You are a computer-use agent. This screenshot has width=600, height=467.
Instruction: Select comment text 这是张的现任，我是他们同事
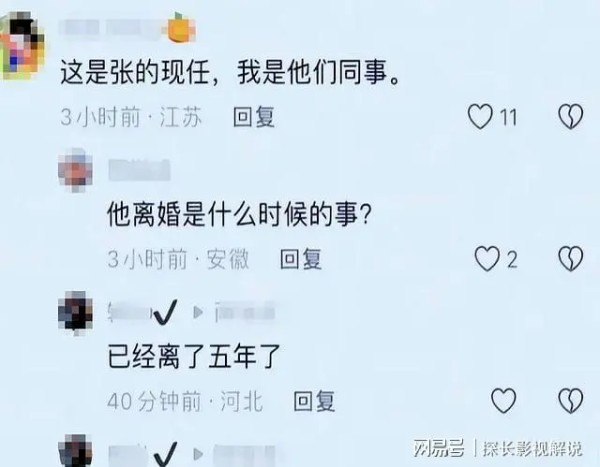coord(230,72)
